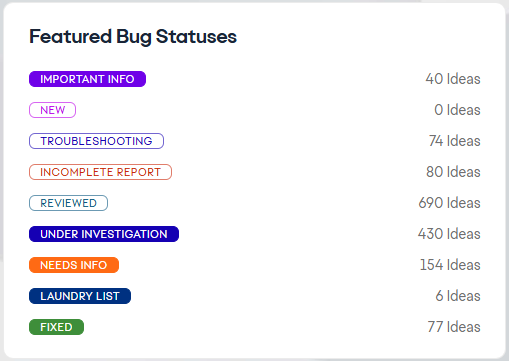This screenshot has width=509, height=361.
Task: Click the NEEDS INFO status badge
Action: 74,265
